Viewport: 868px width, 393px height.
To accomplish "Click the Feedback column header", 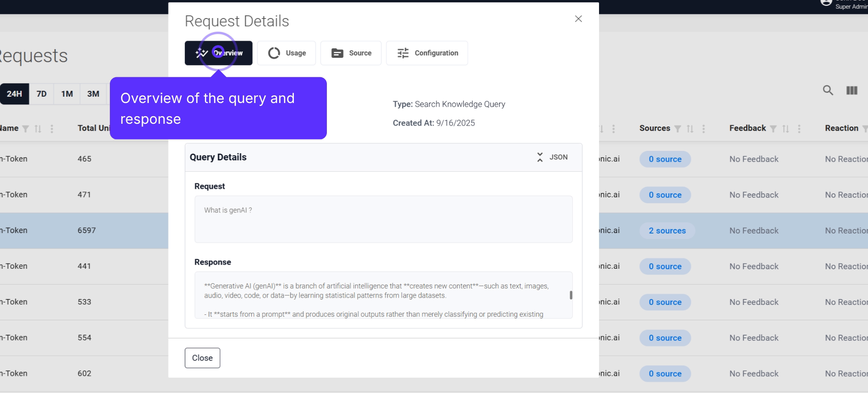I will click(x=747, y=128).
